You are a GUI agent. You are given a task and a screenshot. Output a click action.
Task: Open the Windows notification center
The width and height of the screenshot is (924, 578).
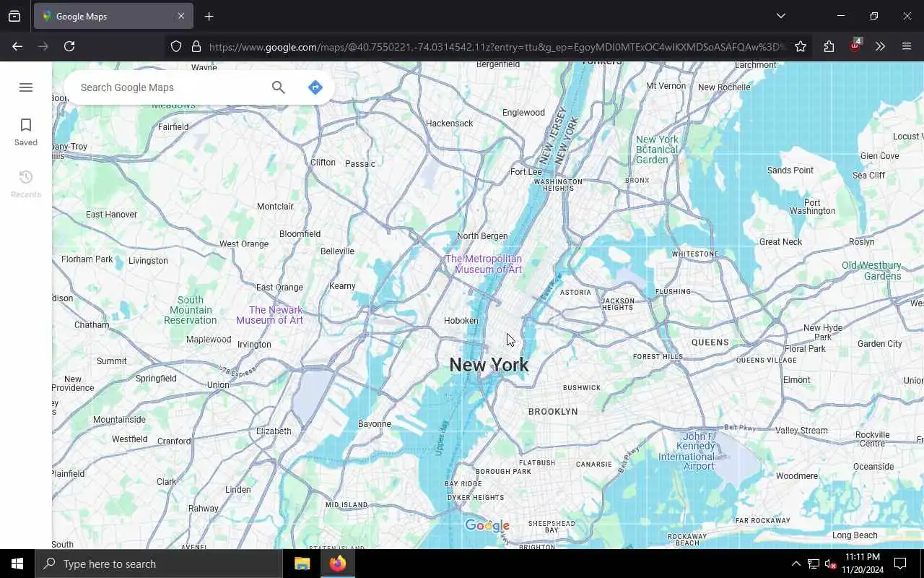point(900,564)
